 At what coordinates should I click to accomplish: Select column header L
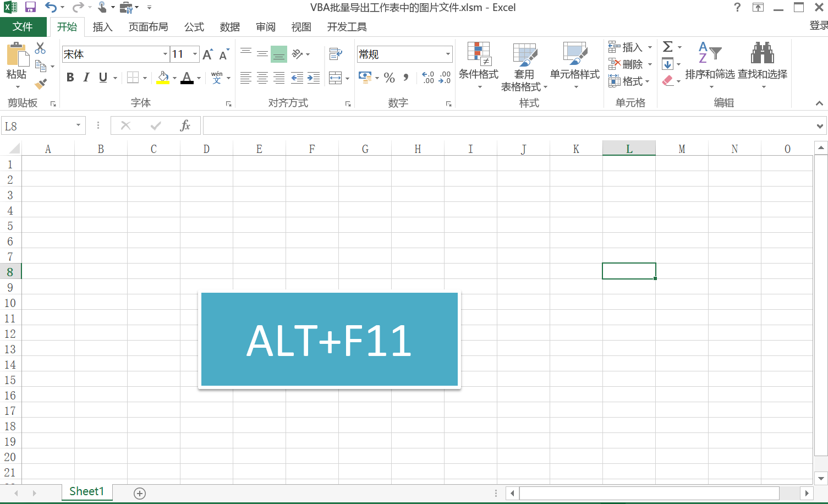(x=629, y=149)
